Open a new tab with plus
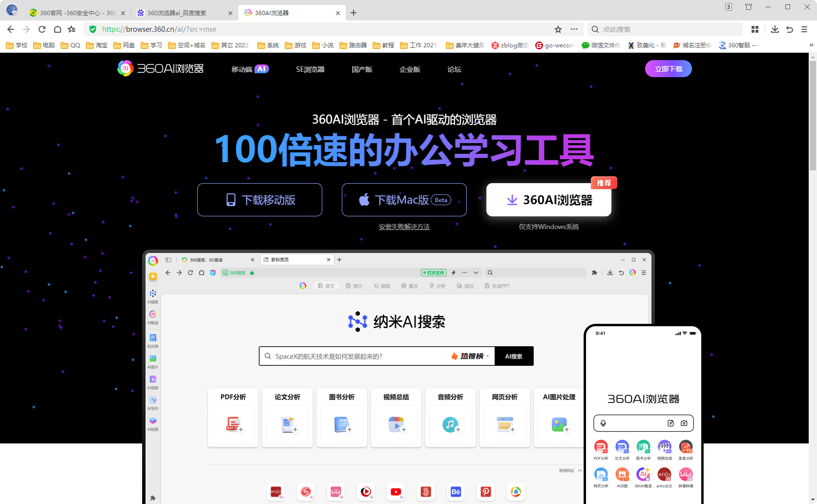 [354, 13]
